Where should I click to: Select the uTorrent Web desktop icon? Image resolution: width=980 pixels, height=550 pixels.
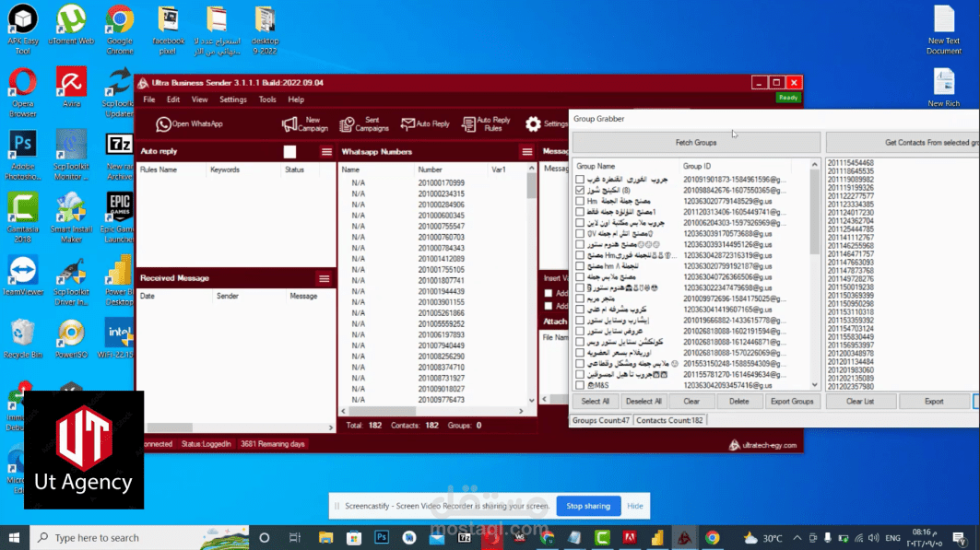71,25
